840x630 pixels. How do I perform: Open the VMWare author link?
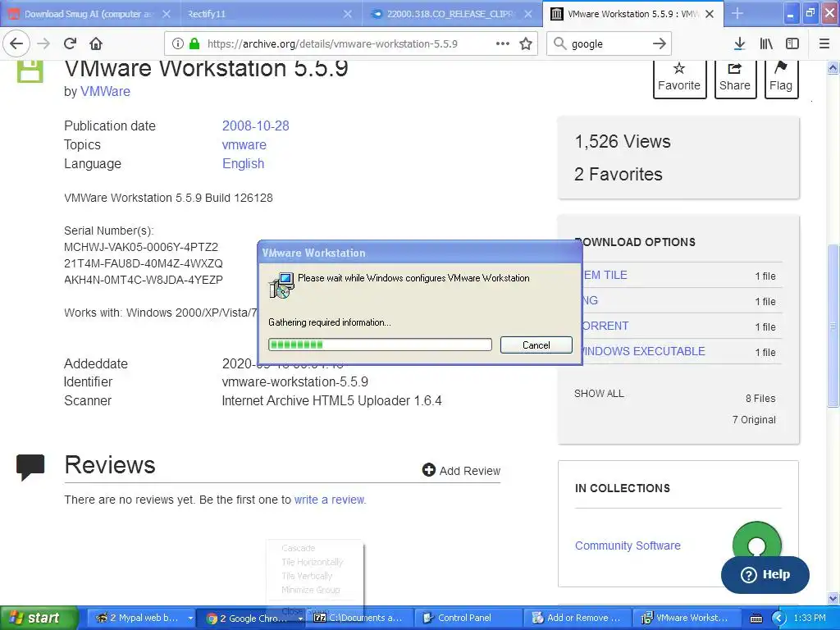[x=105, y=92]
